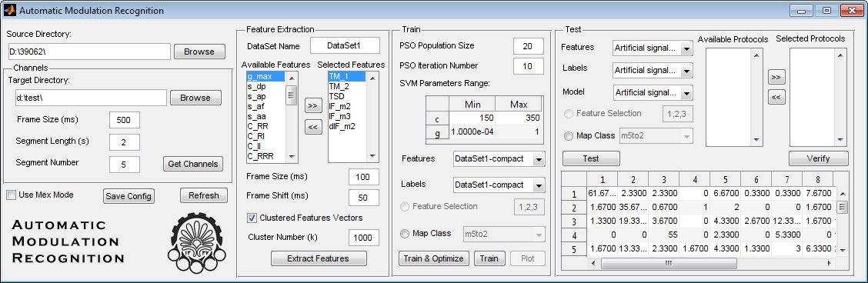This screenshot has height=283, width=868.
Task: Select TSD in Selected Features
Action: pos(347,97)
